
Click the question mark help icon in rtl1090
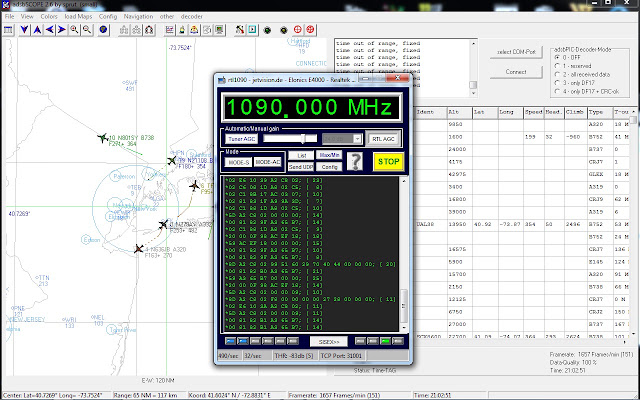355,162
